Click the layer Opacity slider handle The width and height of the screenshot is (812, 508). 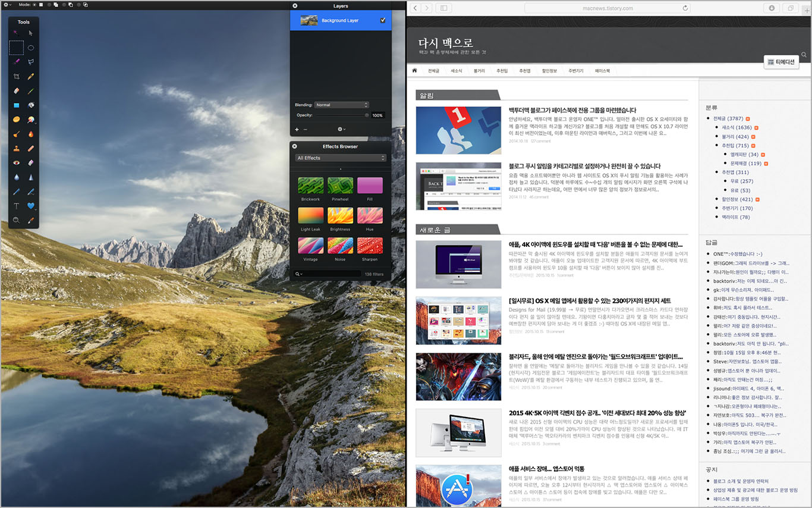pos(367,115)
